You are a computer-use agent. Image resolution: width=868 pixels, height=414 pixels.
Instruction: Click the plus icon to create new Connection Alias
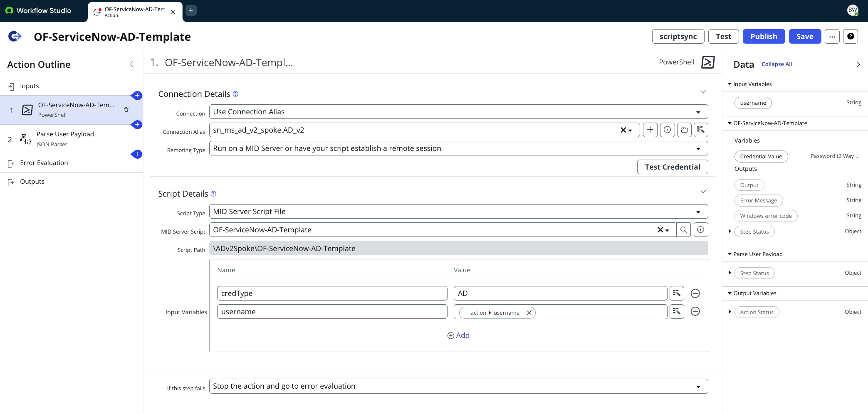pos(650,130)
